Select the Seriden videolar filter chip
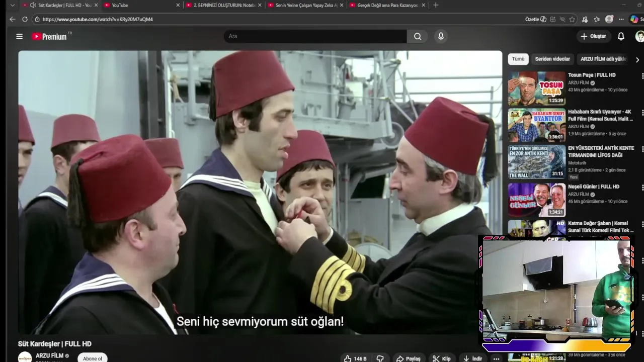644x362 pixels. (x=552, y=59)
